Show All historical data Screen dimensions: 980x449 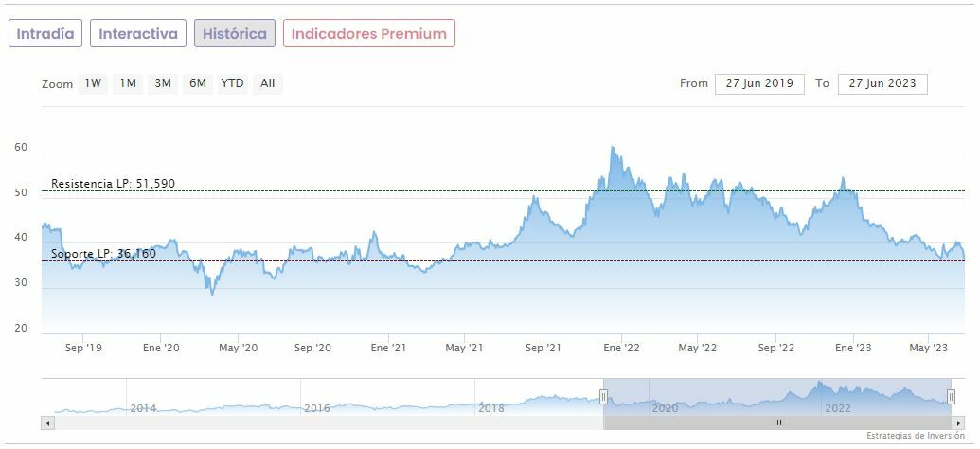268,83
